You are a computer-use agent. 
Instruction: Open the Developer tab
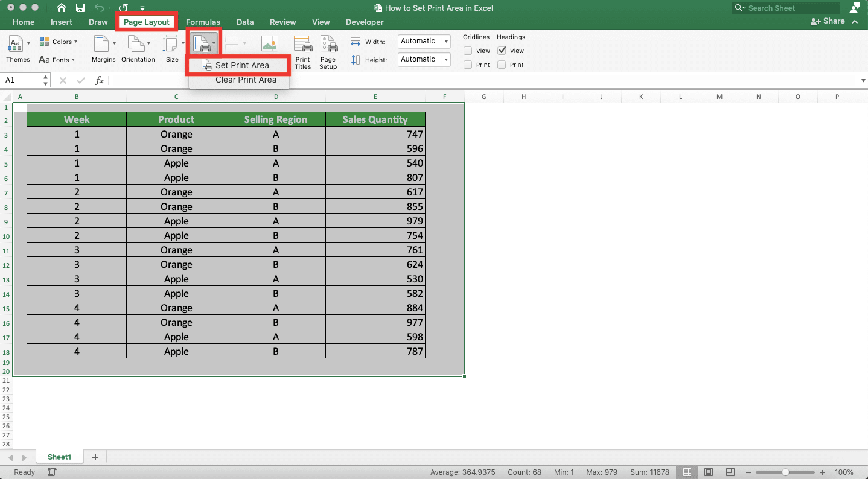[x=365, y=22]
